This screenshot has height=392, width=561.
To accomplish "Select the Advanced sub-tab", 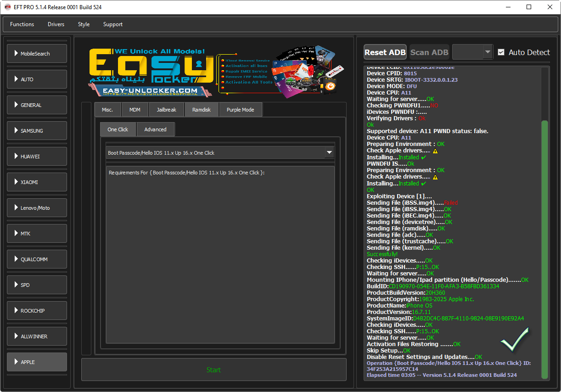I will [x=156, y=129].
